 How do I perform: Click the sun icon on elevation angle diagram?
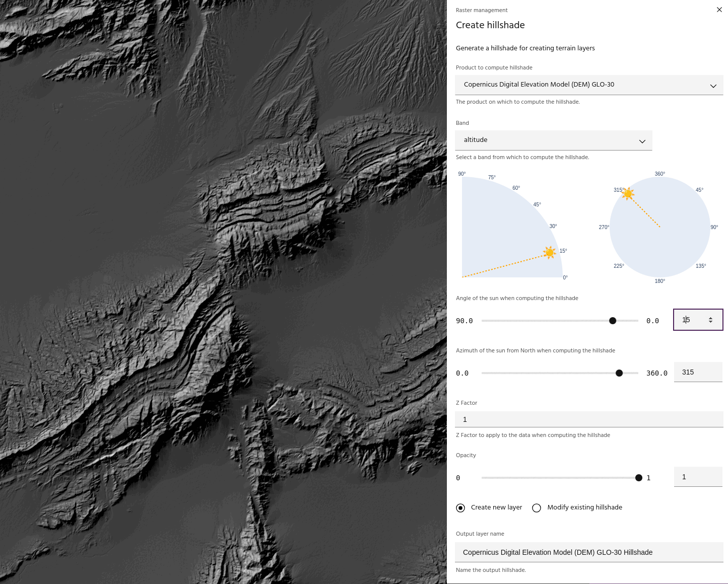[x=549, y=252]
